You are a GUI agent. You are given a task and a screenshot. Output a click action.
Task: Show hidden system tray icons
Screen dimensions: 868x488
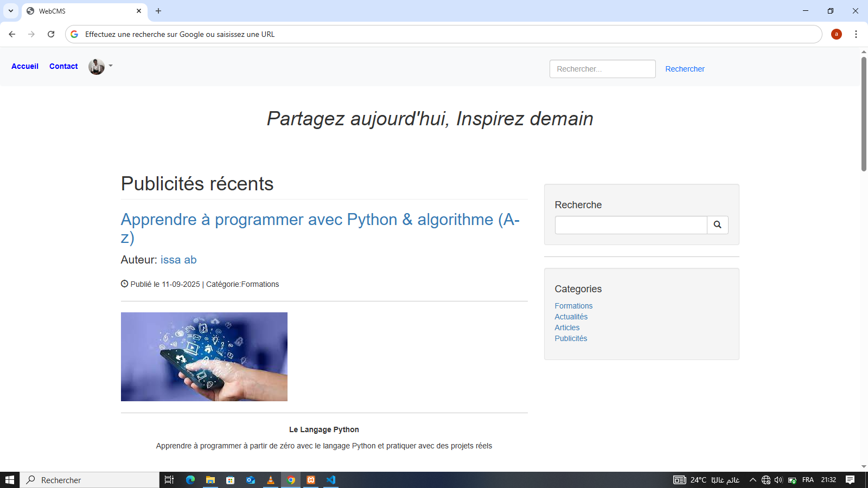(752, 480)
